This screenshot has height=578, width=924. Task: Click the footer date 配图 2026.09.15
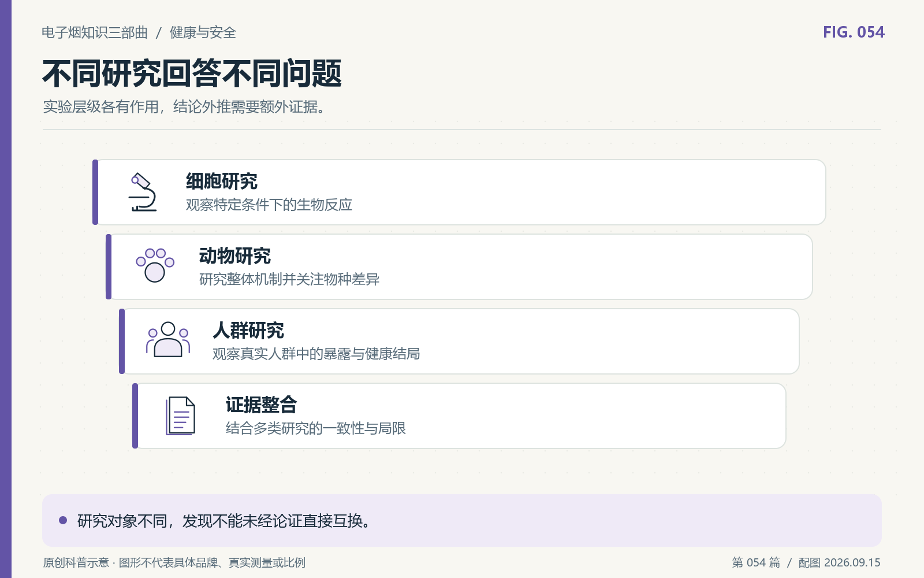pyautogui.click(x=840, y=562)
